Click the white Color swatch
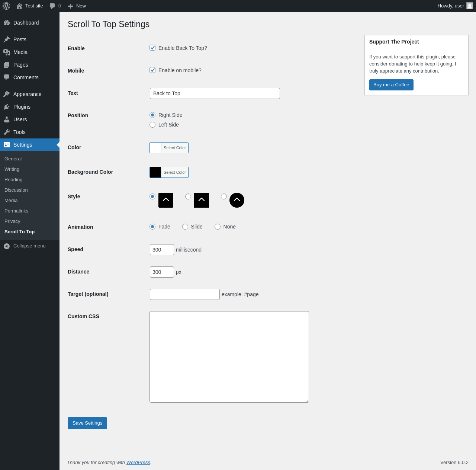 click(155, 148)
